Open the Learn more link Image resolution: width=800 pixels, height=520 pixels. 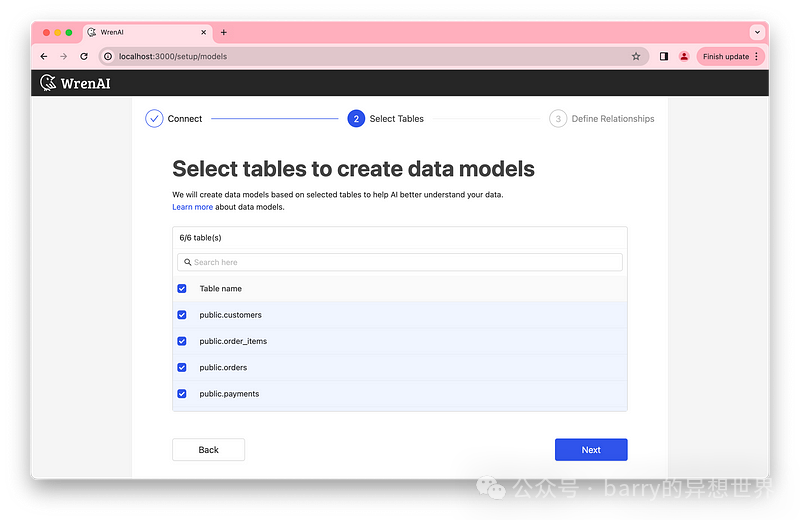[x=192, y=207]
